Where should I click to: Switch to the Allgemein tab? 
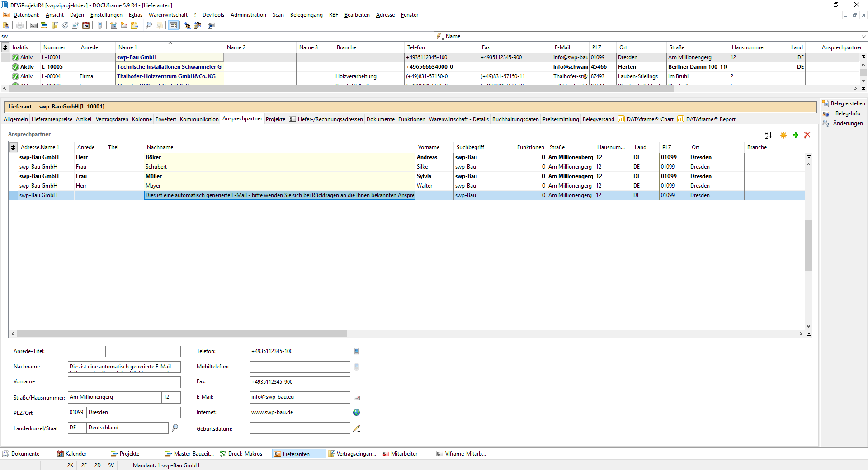[16, 119]
